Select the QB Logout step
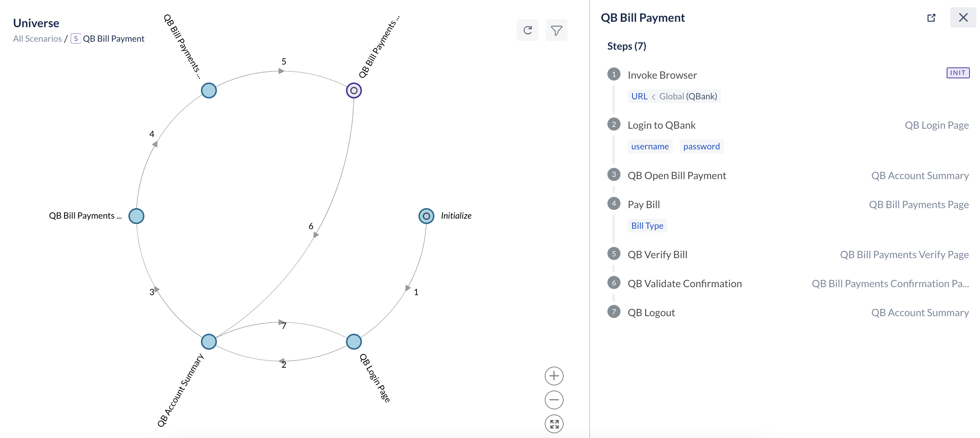The image size is (980, 438). 651,313
